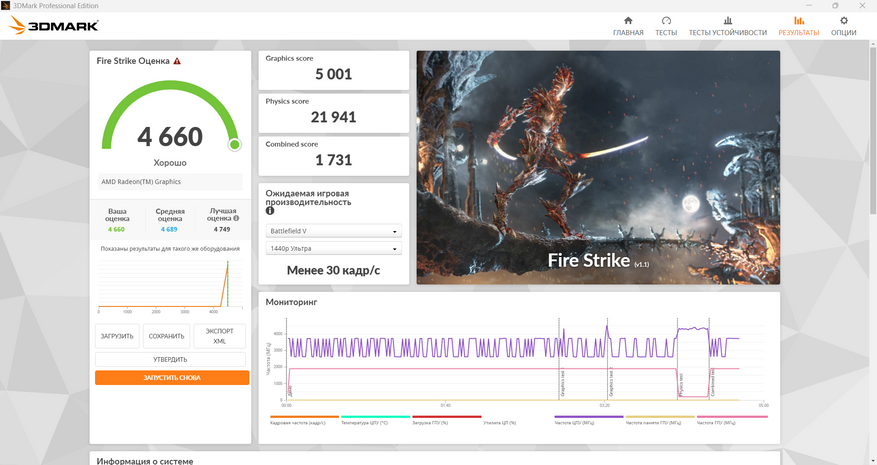Viewport: 877px width, 465px height.
Task: Click the warning triangle beside Fire Strike Оценка
Action: pyautogui.click(x=177, y=61)
